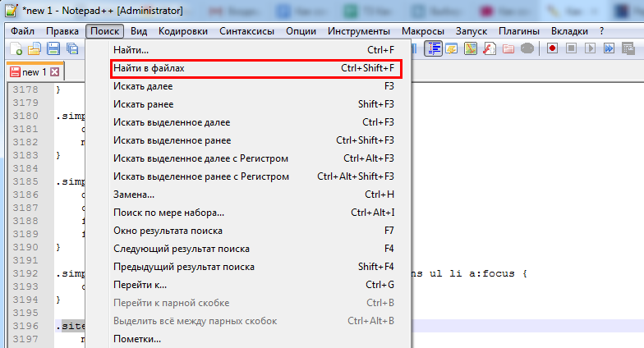Click the Notepad++ title bar app icon
Image resolution: width=644 pixels, height=348 pixels.
[x=11, y=10]
